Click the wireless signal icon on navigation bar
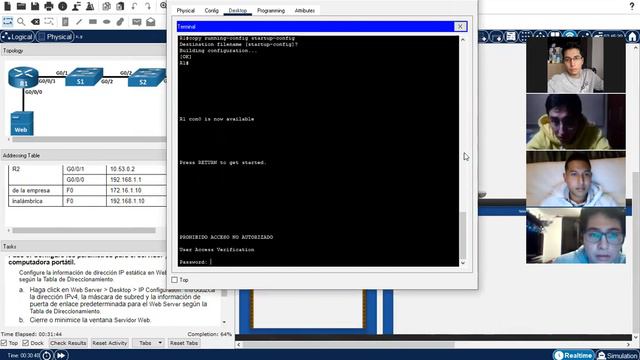Screen dimensions: 640x360 pos(570,35)
